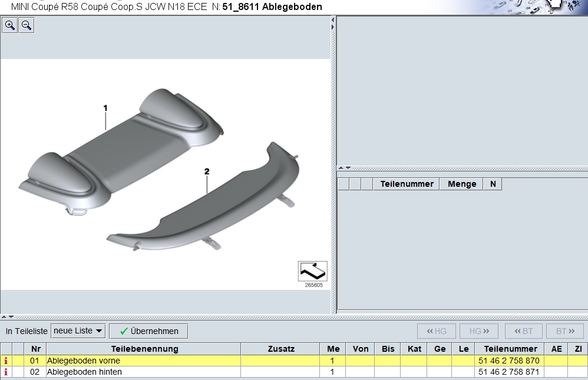Open info icon for Ablegeboden vorne row
The width and height of the screenshot is (588, 380).
6,361
